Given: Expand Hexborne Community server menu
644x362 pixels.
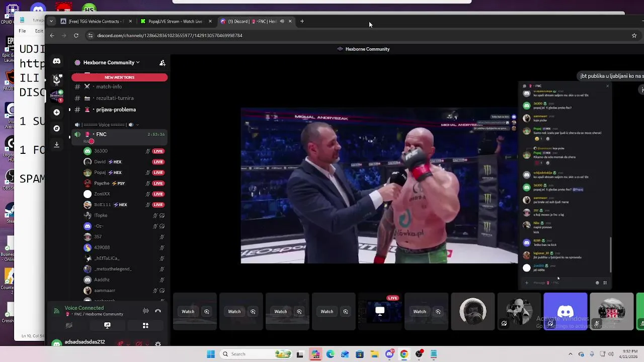Looking at the screenshot, I should pyautogui.click(x=111, y=63).
